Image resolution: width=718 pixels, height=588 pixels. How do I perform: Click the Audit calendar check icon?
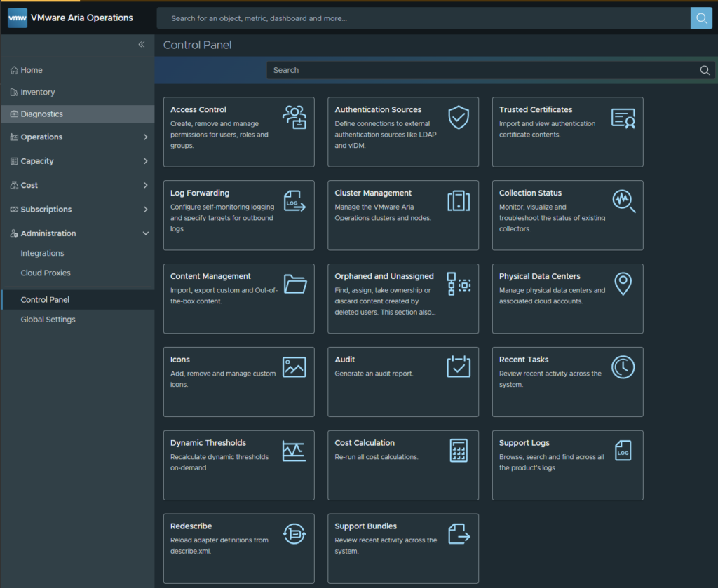(459, 367)
